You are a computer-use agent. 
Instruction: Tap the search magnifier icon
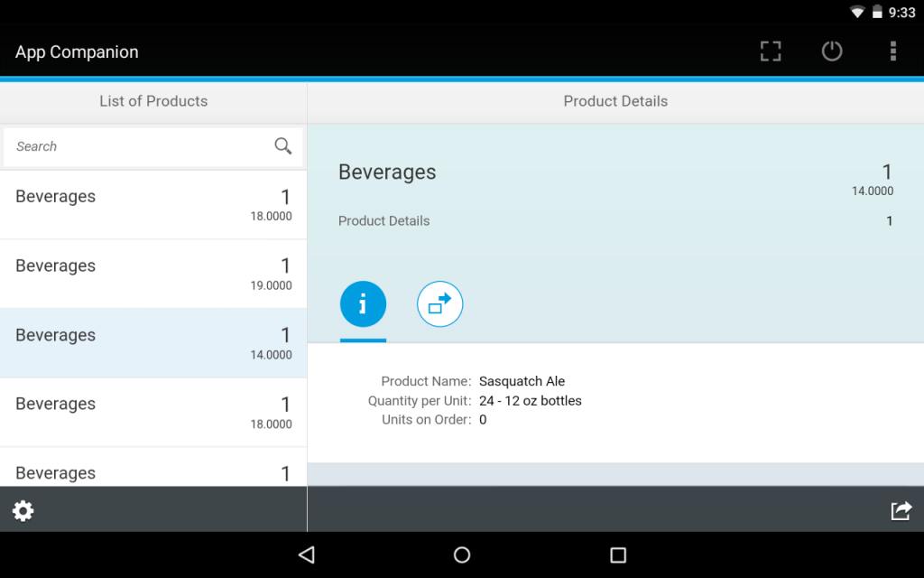[x=282, y=145]
